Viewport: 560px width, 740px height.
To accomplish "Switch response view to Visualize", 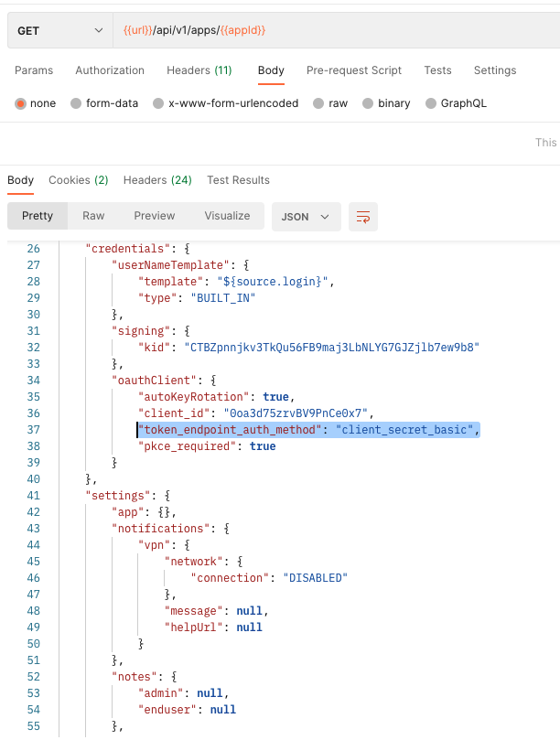I will [x=227, y=216].
